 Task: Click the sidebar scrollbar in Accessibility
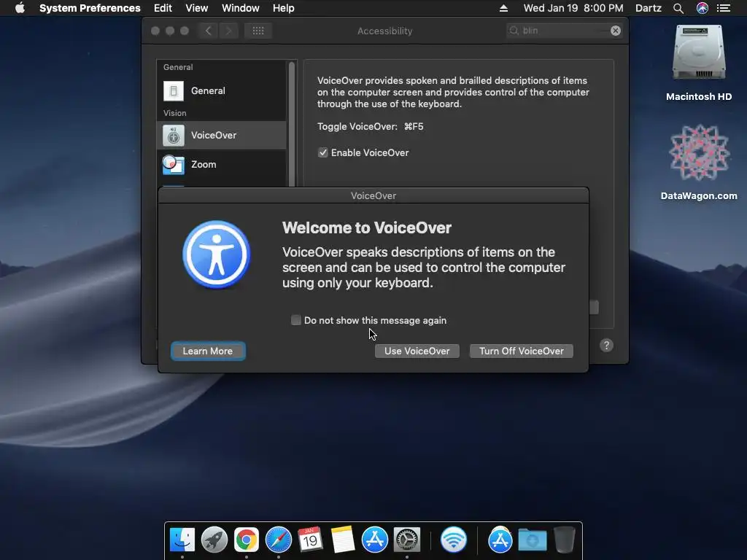point(292,124)
